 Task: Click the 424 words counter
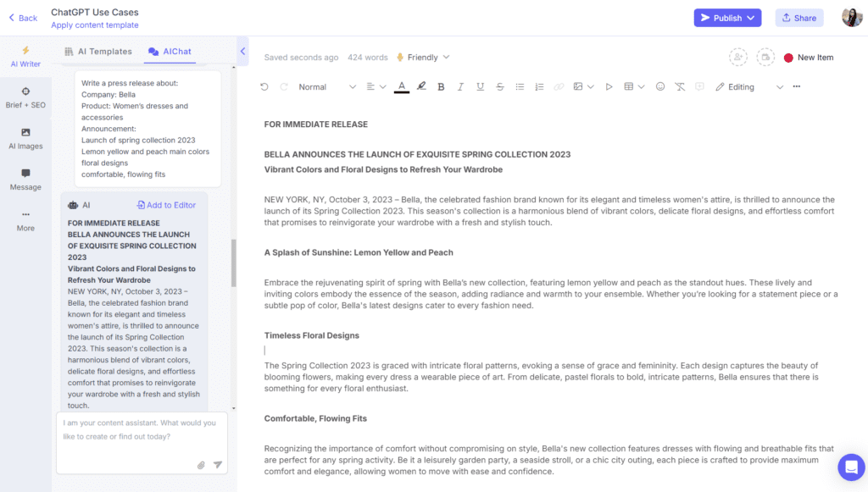[368, 58]
